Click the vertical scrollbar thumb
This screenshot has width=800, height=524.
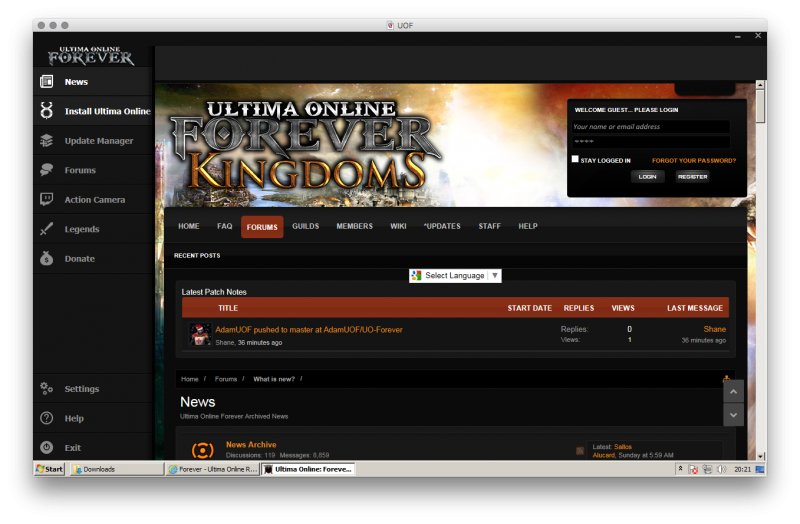760,106
